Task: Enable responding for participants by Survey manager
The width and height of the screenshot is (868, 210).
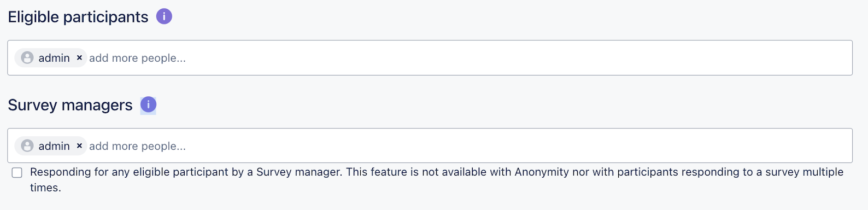Action: (x=17, y=173)
